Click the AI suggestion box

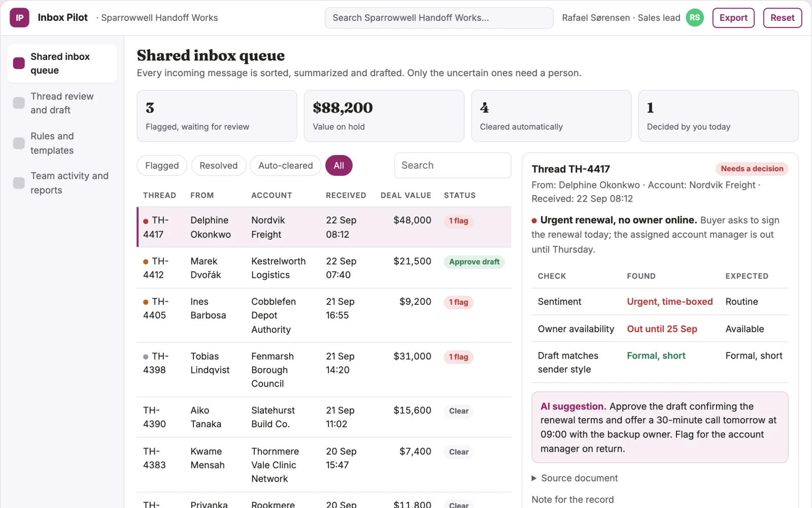(x=660, y=427)
